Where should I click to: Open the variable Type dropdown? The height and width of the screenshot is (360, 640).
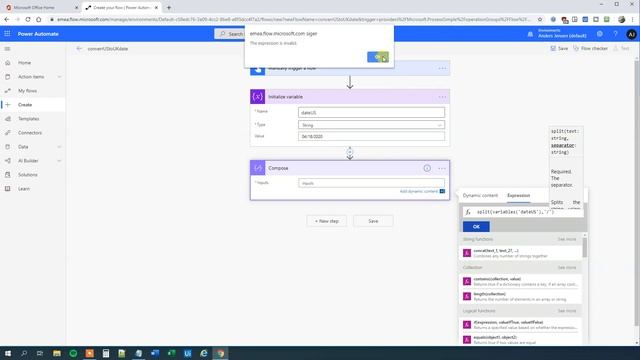pos(371,125)
